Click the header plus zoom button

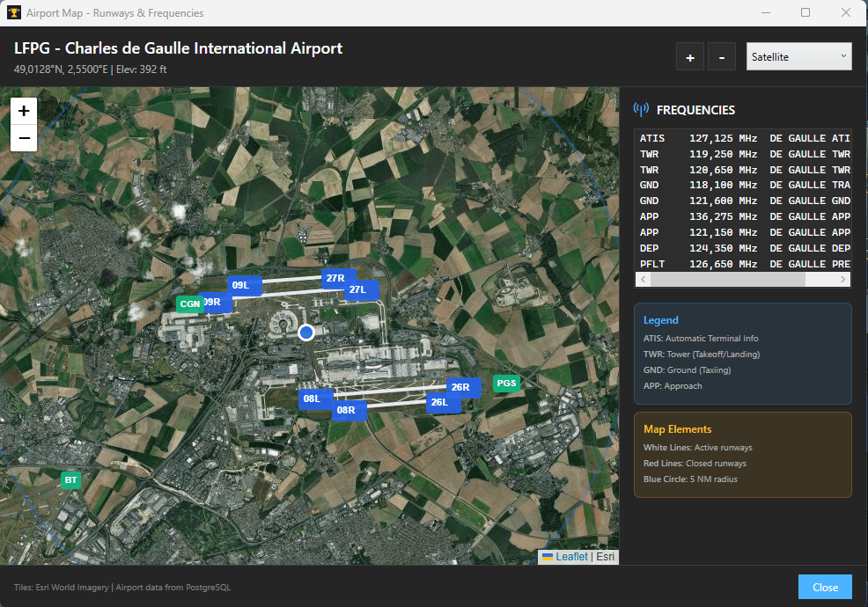(x=690, y=56)
